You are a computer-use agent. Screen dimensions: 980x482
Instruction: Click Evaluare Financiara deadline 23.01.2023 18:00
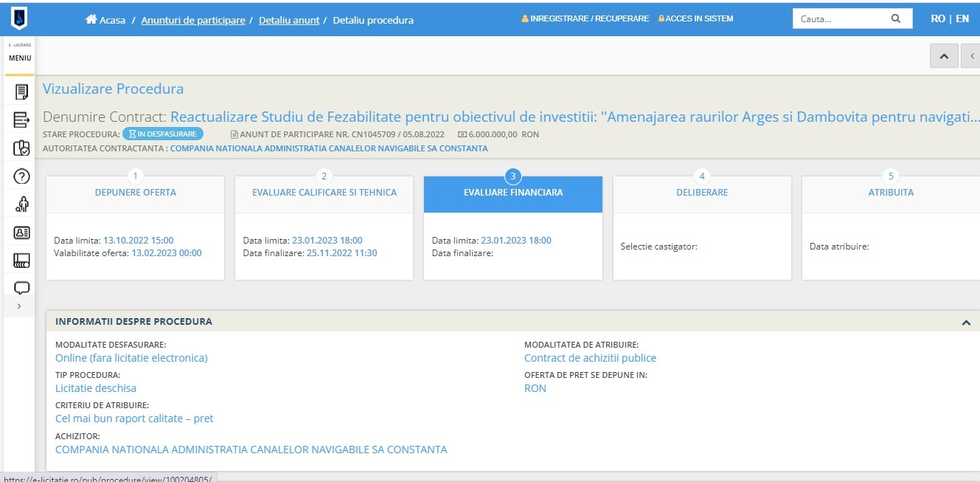pos(516,241)
